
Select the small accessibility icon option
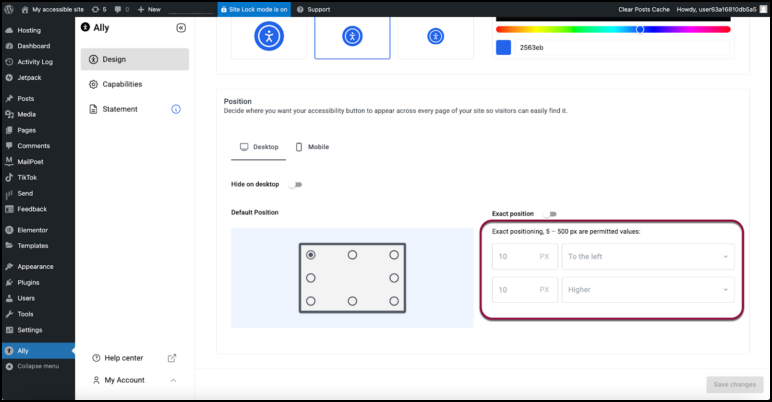tap(435, 36)
